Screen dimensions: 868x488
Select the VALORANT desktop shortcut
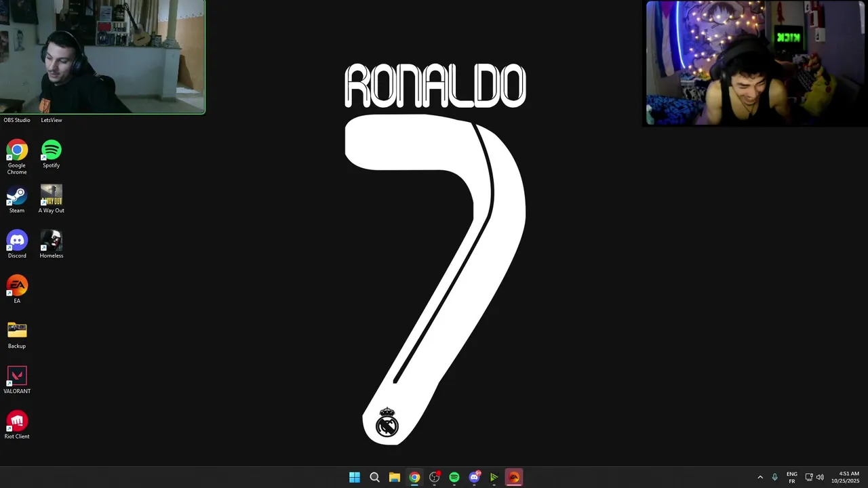[x=17, y=380]
